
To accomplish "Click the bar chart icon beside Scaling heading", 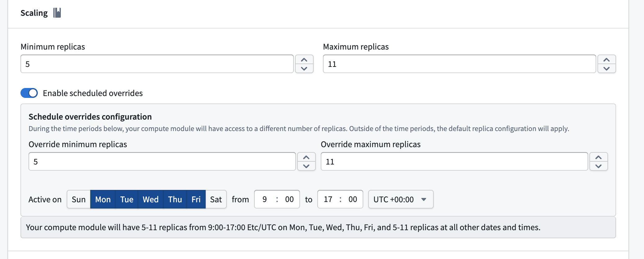I will (x=57, y=12).
